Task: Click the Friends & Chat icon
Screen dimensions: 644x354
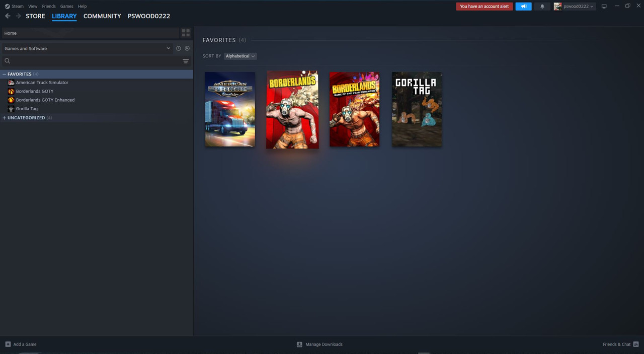Action: tap(636, 344)
